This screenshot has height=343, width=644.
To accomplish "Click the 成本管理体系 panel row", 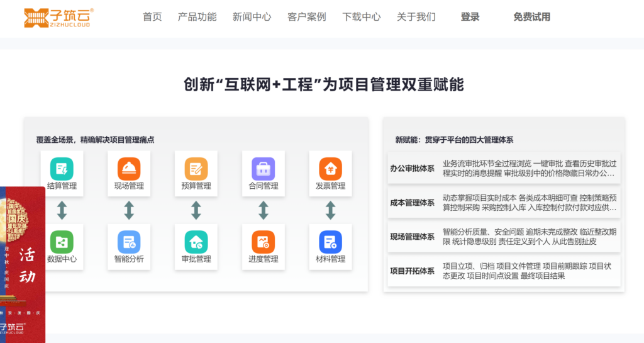I will click(504, 203).
